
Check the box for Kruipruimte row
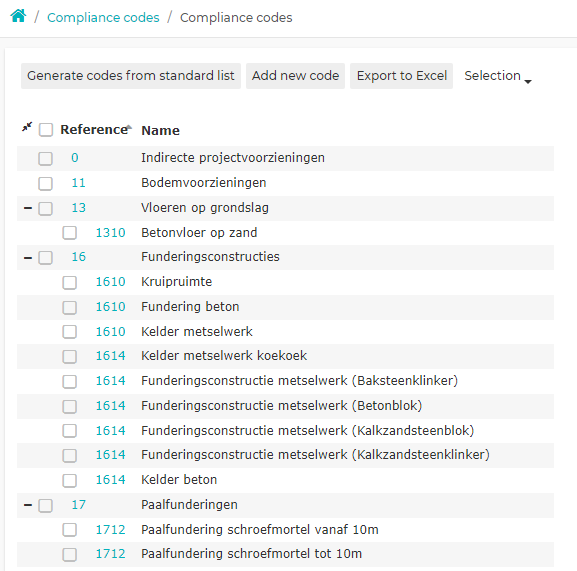(x=70, y=283)
